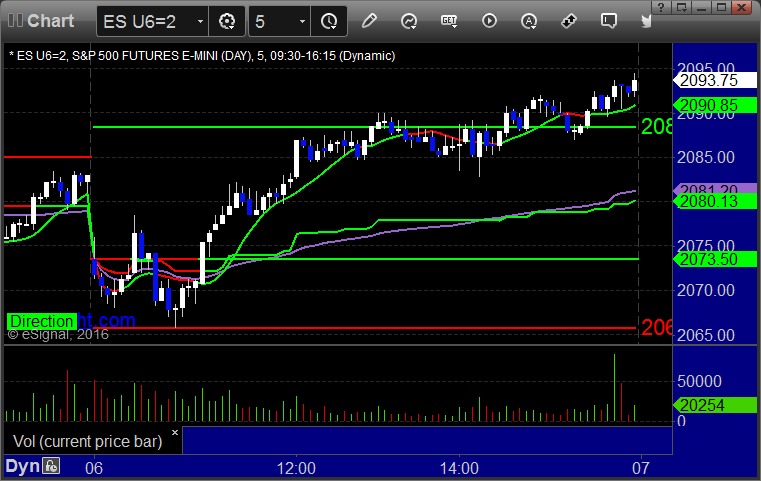Select the pencil drawing tools icon
This screenshot has height=481, width=761.
click(x=369, y=21)
